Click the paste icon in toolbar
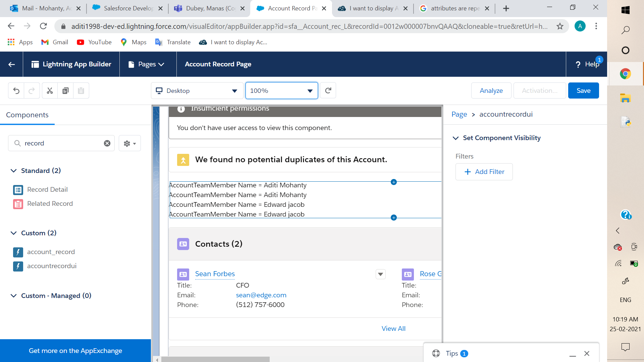Viewport: 644px width, 362px height. coord(81,90)
